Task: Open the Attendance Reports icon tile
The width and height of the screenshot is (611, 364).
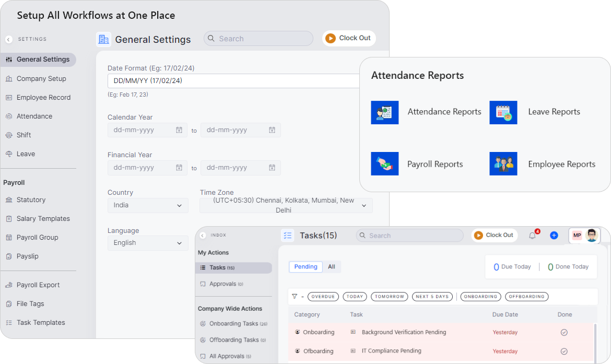Action: [x=384, y=112]
